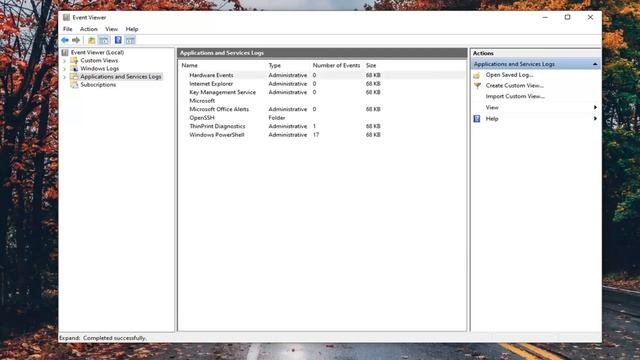Sort list by the Type column header
The height and width of the screenshot is (360, 640).
(x=275, y=65)
